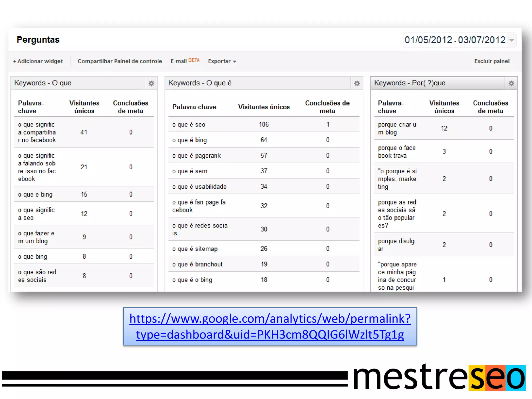This screenshot has width=532, height=399.
Task: Select row 'o que é sem'
Action: 264,171
